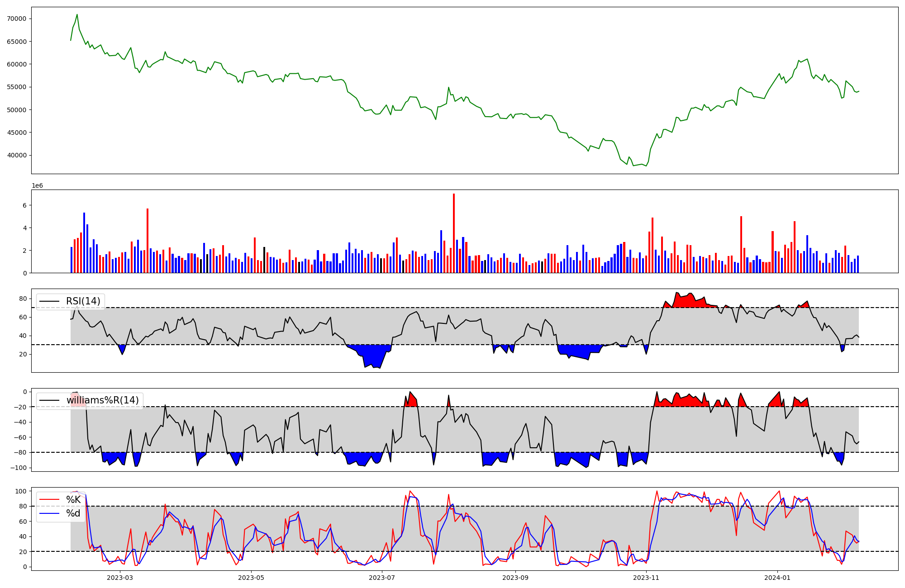
Task: Click the black line sample in RSI legend
Action: pyautogui.click(x=50, y=301)
